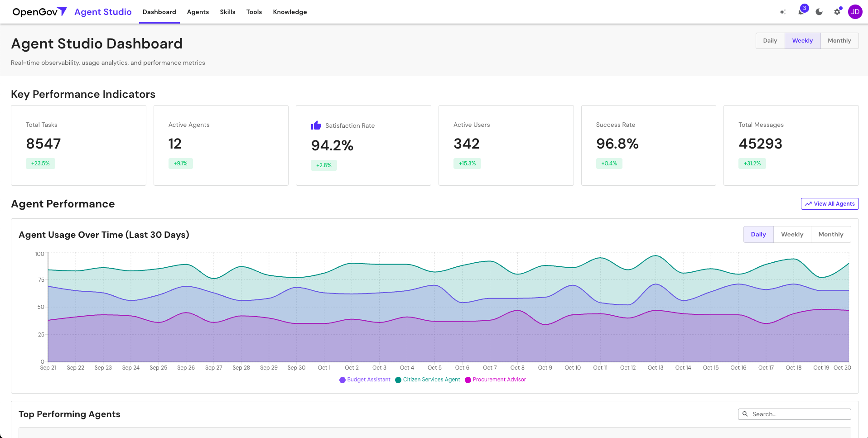Click the OpenGov logo
The height and width of the screenshot is (438, 868).
point(39,12)
